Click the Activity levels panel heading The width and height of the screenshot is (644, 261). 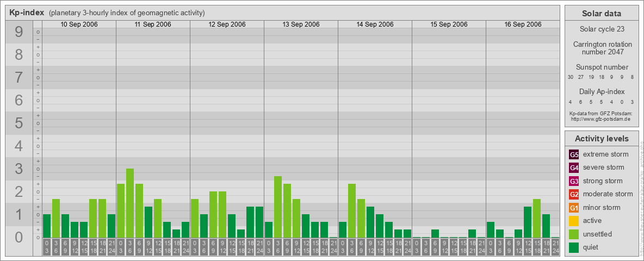click(x=602, y=139)
